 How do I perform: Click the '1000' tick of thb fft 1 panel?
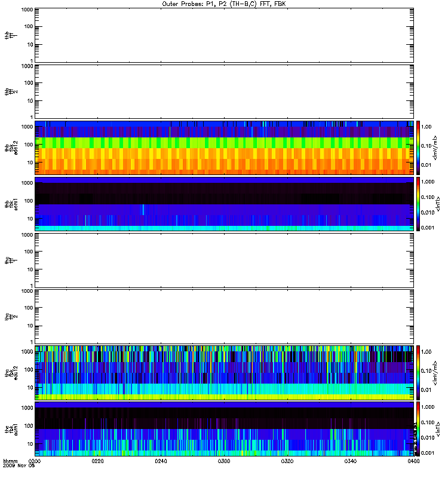pyautogui.click(x=27, y=10)
